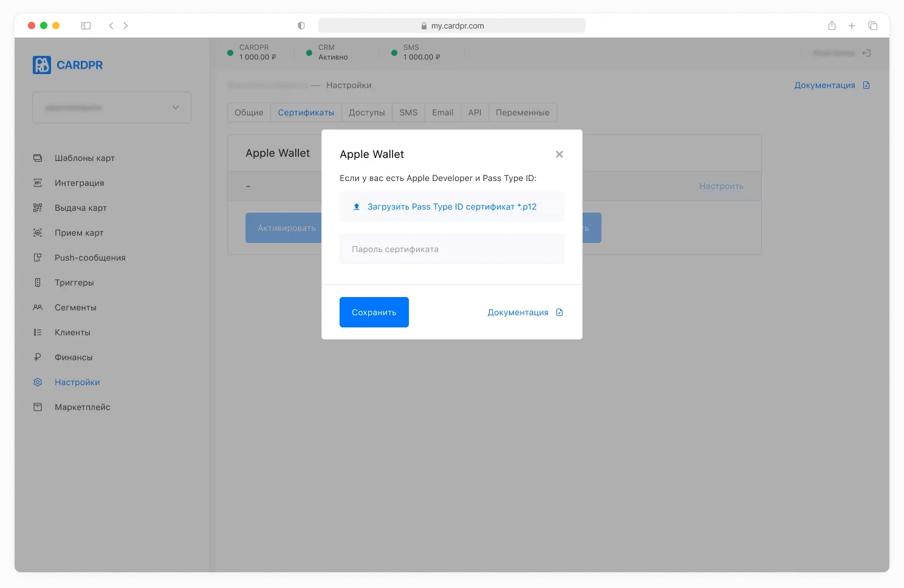
Task: Open Push-сообщения menu item
Action: tap(90, 258)
